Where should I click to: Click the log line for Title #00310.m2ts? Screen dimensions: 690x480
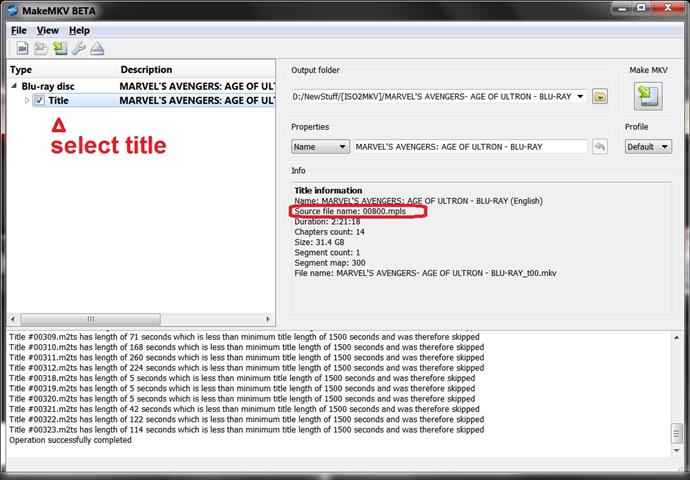(246, 347)
